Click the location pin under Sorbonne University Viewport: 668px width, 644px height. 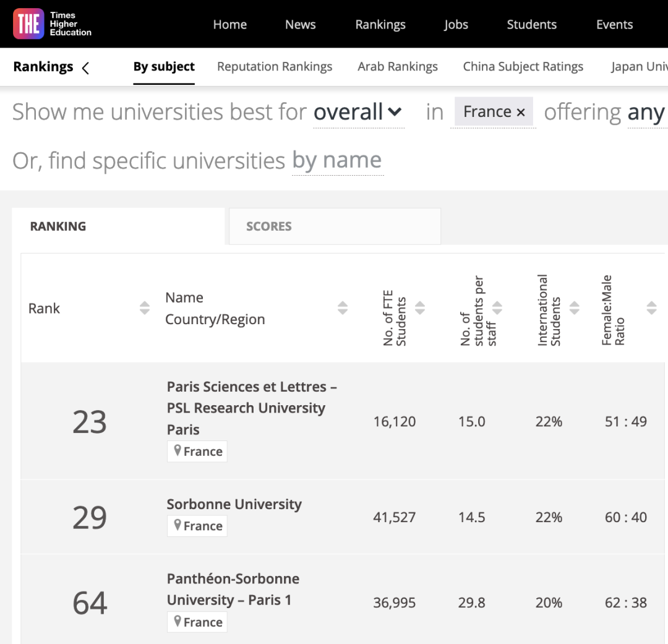(x=178, y=525)
